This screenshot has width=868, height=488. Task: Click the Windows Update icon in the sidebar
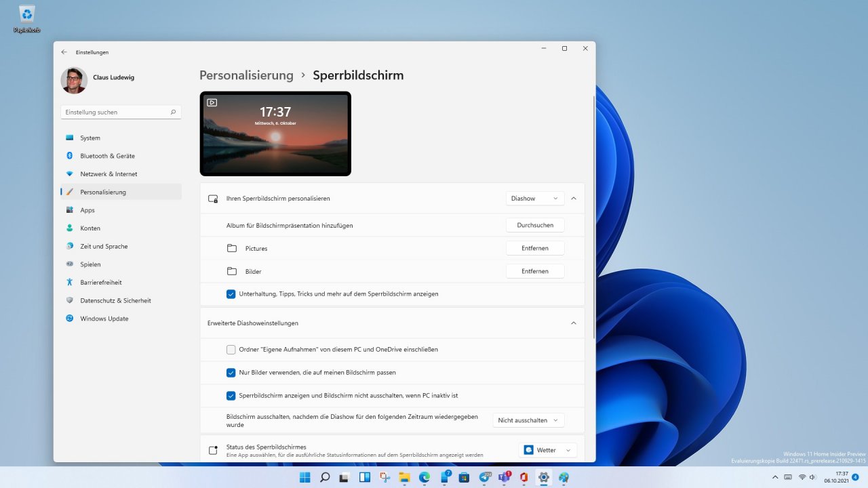point(69,319)
